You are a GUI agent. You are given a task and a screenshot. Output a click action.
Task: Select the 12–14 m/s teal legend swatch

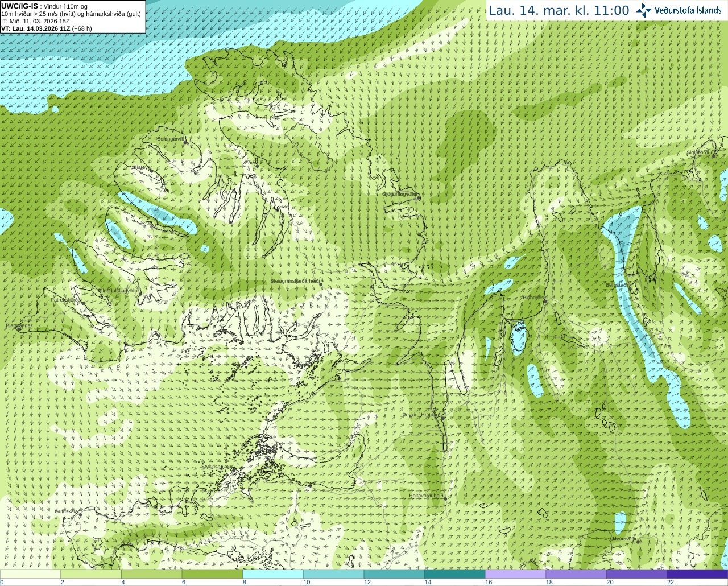point(394,574)
